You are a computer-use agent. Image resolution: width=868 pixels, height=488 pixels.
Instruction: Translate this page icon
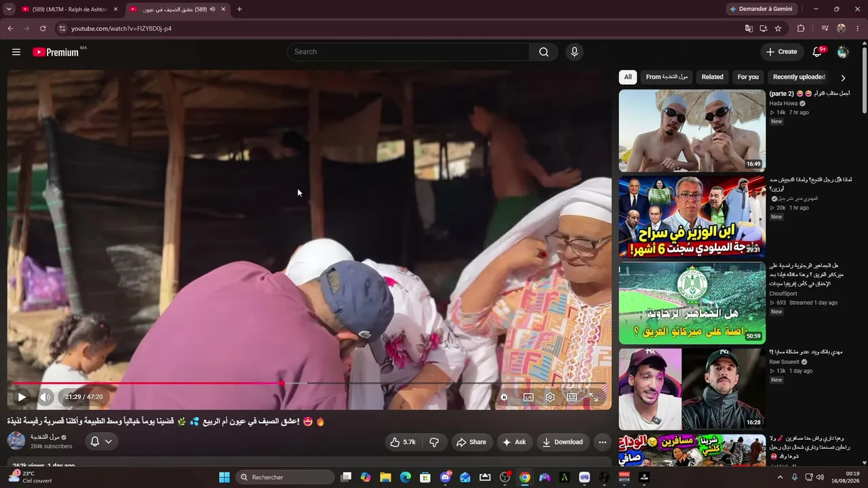coord(749,28)
